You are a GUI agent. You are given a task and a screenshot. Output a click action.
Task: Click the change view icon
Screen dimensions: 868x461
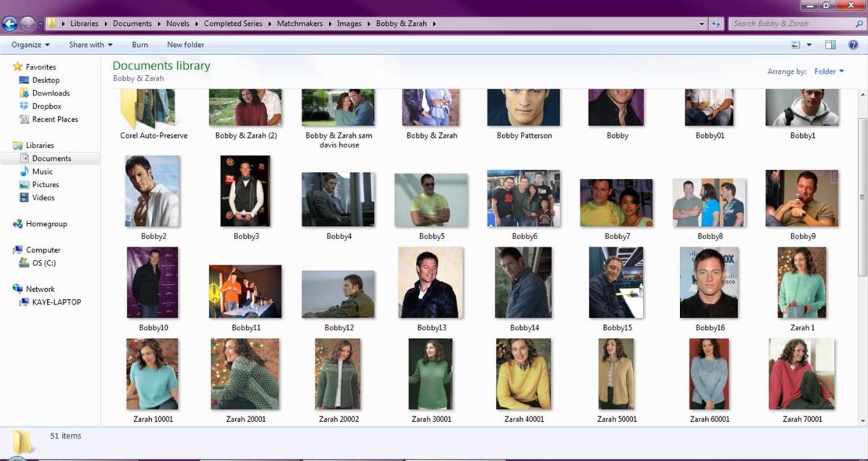click(796, 45)
